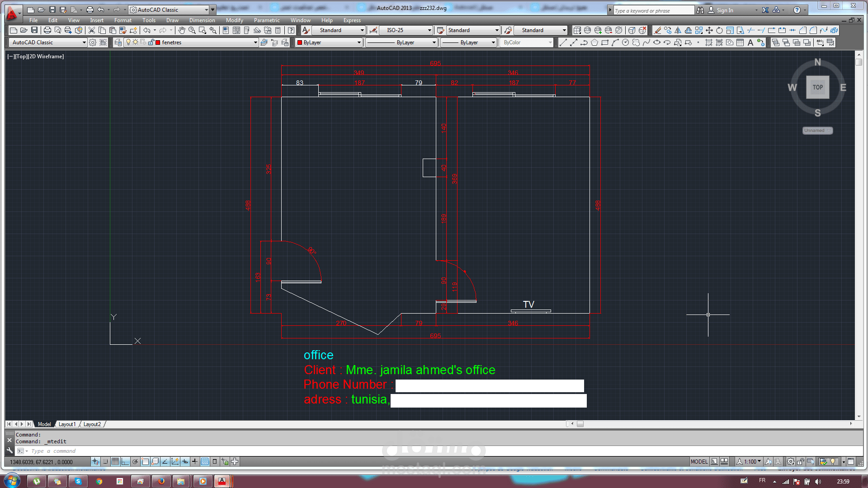Open the Dimension menu
This screenshot has width=868, height=488.
click(x=202, y=20)
